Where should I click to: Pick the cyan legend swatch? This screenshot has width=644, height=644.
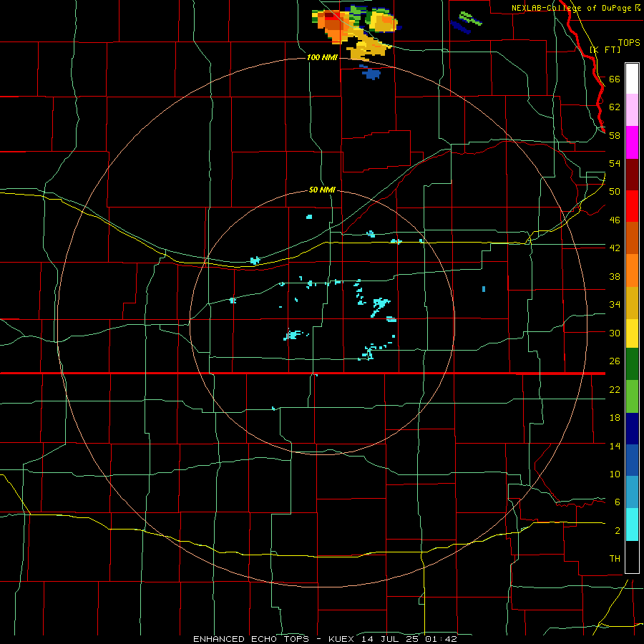tap(632, 525)
